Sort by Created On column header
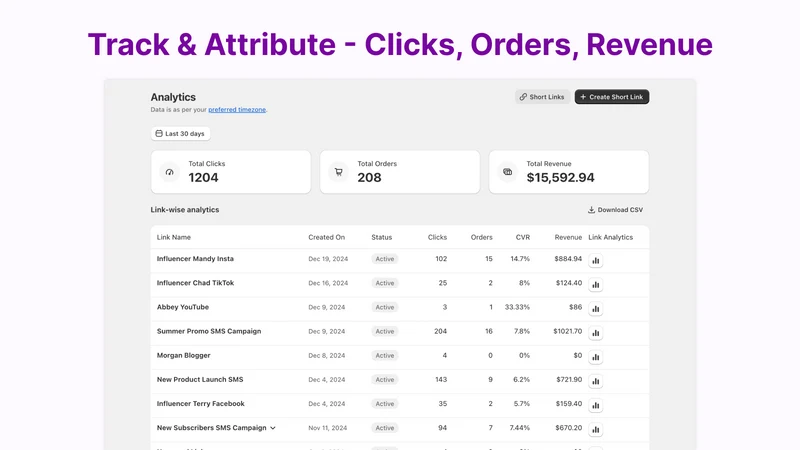 point(327,237)
